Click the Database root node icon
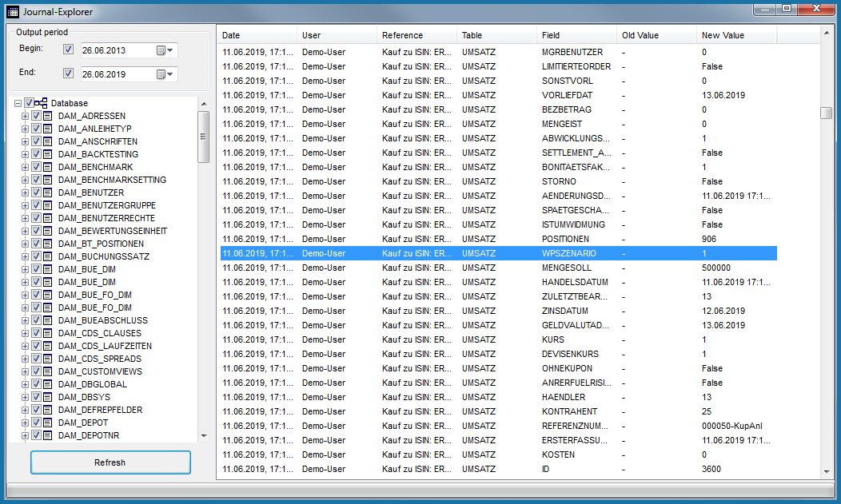The image size is (841, 504). tap(42, 103)
